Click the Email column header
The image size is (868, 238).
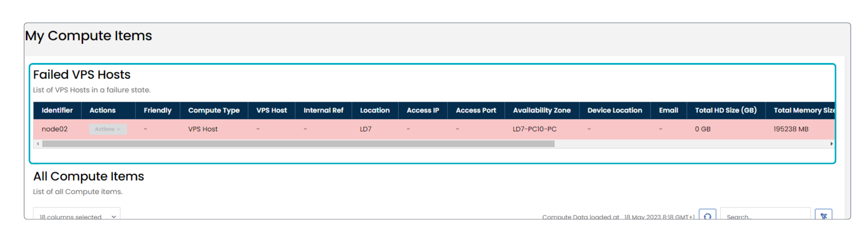(668, 110)
